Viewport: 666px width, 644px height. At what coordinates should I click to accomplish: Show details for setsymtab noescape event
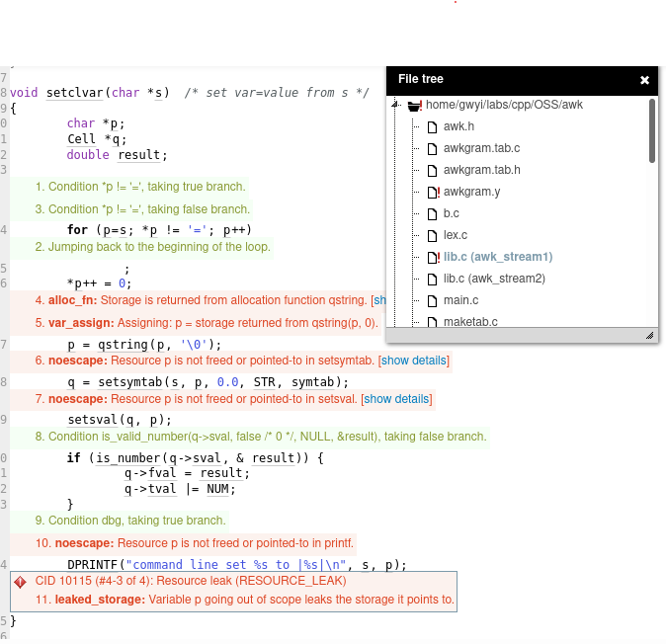pos(414,361)
